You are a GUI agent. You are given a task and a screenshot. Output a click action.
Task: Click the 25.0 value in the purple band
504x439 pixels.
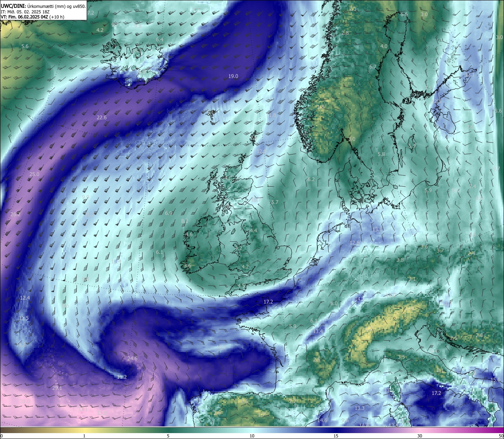click(34, 174)
